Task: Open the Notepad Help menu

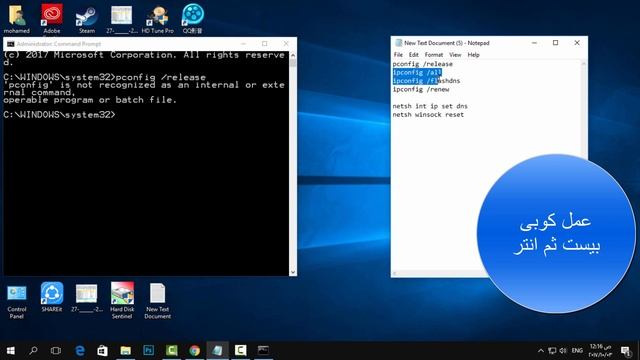Action: point(473,55)
